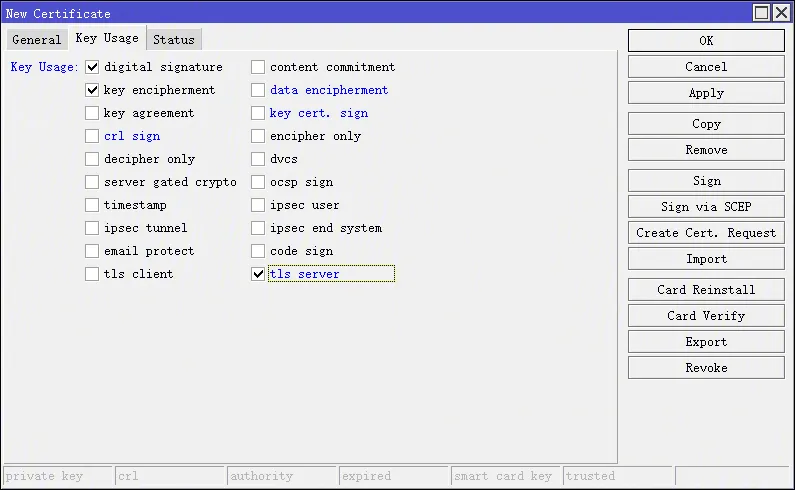Viewport: 795px width, 490px height.
Task: Disable the key encipherment option
Action: point(92,90)
